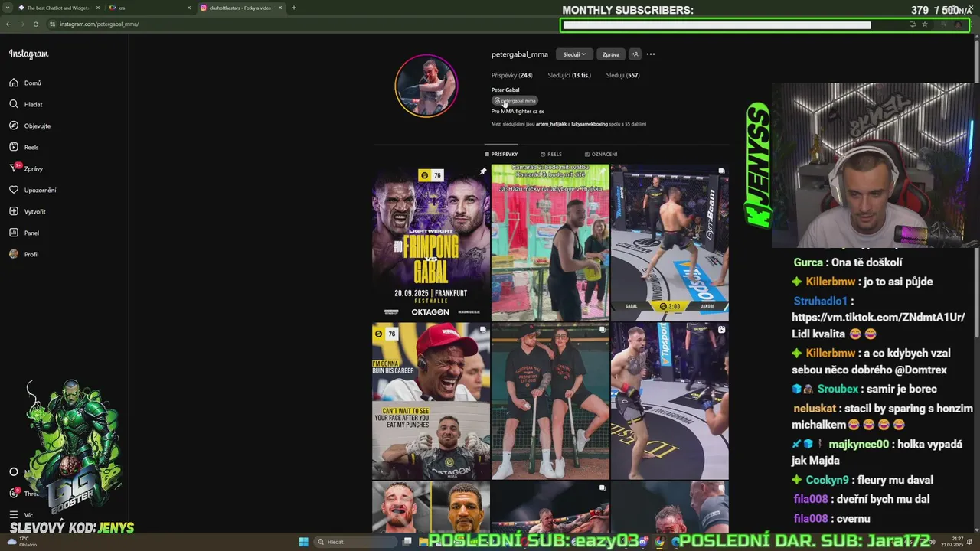The height and width of the screenshot is (551, 980).
Task: Bookmark this page with star icon
Action: [925, 24]
